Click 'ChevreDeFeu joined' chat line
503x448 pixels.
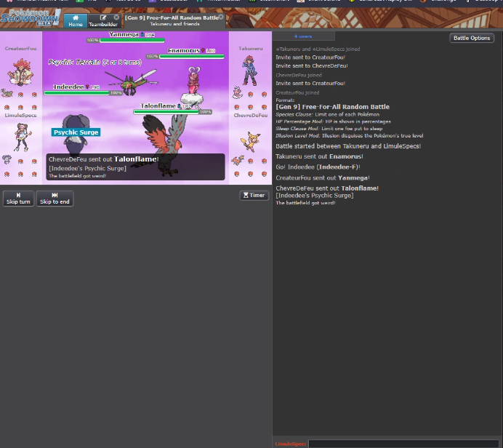[x=299, y=75]
